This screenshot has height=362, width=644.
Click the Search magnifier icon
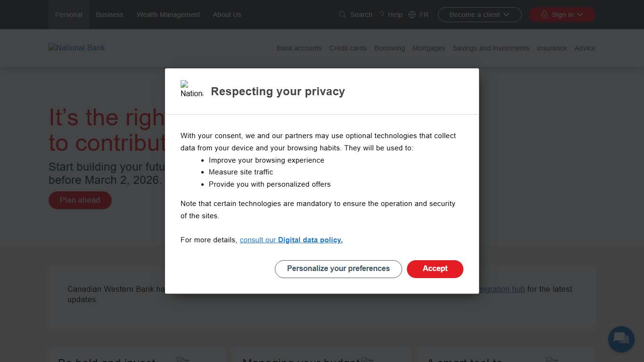pos(343,15)
